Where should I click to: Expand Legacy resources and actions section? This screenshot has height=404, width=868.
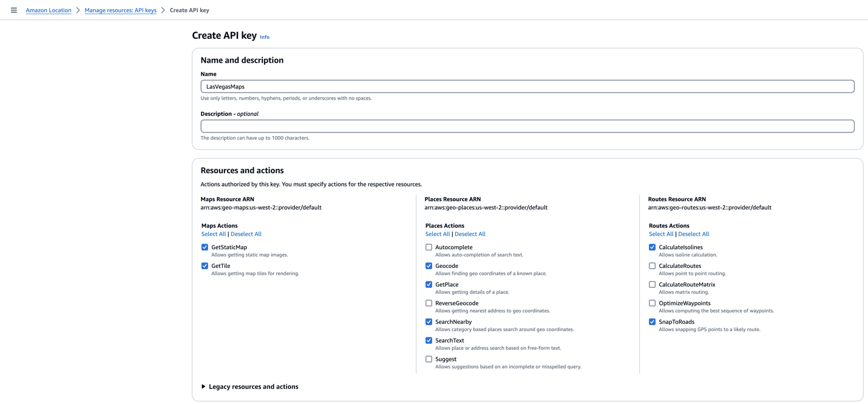click(x=249, y=386)
